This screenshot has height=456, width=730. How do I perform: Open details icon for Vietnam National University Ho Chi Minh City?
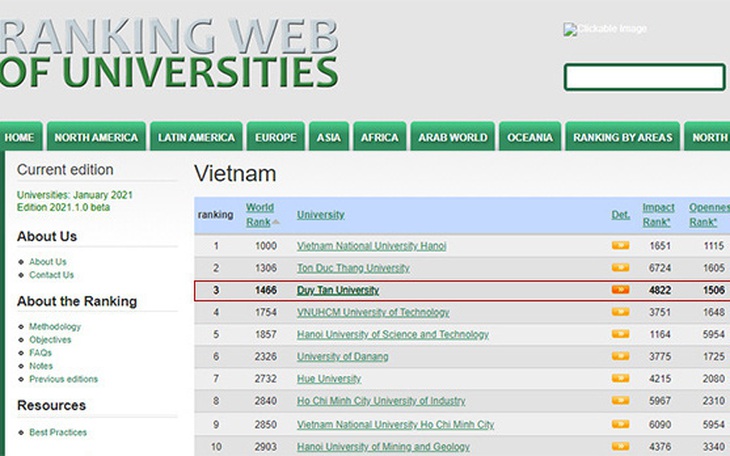620,424
